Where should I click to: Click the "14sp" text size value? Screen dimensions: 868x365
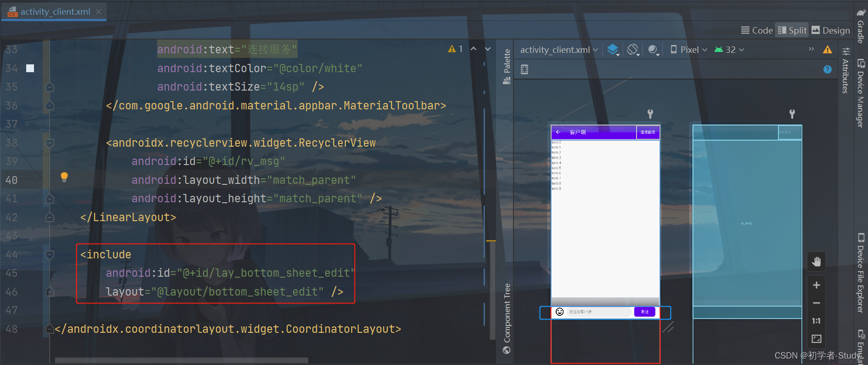click(285, 87)
